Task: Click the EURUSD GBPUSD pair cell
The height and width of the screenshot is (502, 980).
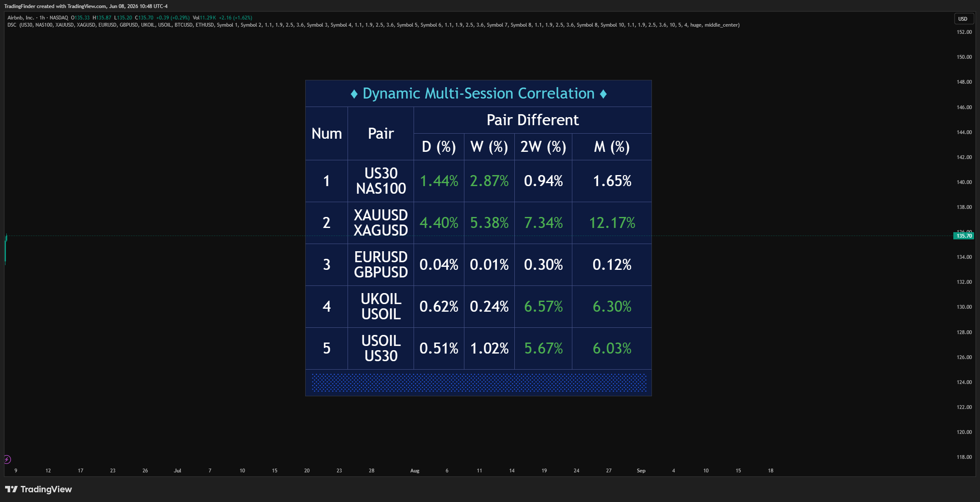Action: 381,265
